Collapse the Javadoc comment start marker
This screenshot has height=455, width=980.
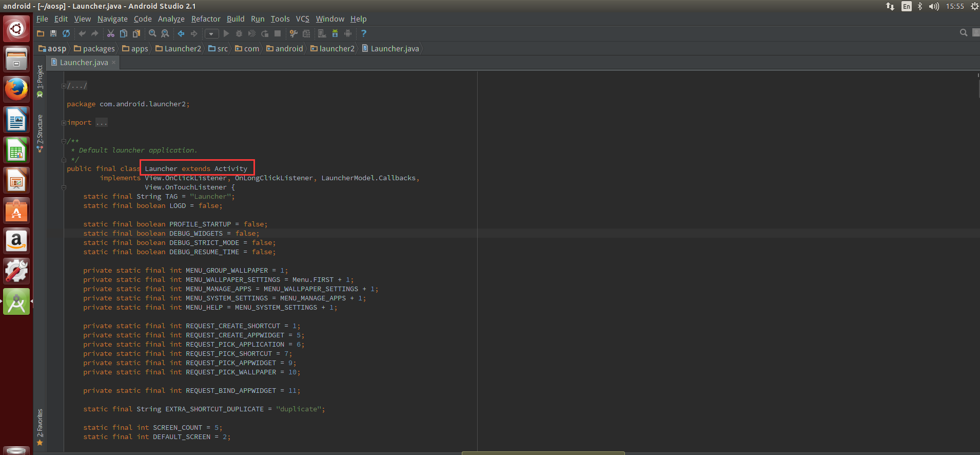point(64,141)
